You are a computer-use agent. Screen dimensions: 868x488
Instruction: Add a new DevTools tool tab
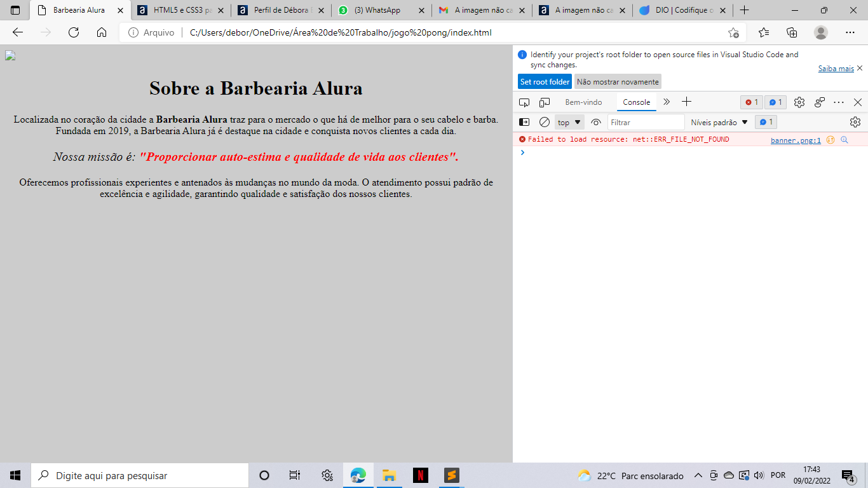pyautogui.click(x=686, y=102)
